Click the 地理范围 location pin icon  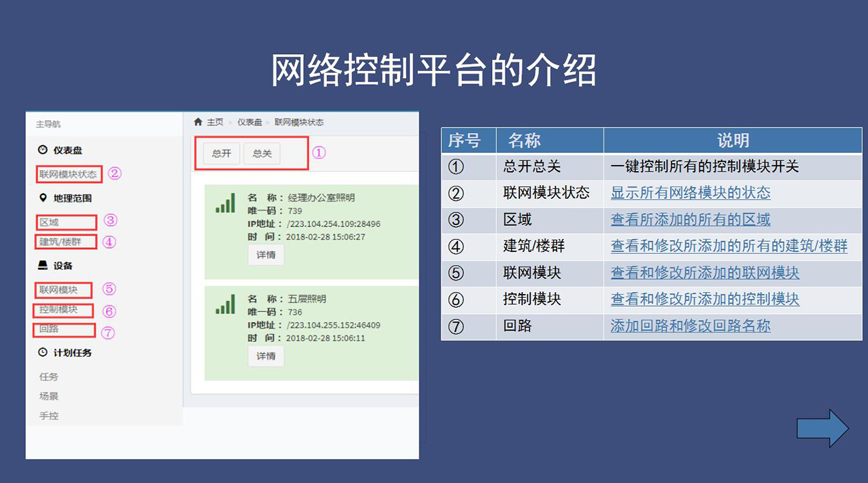click(43, 198)
